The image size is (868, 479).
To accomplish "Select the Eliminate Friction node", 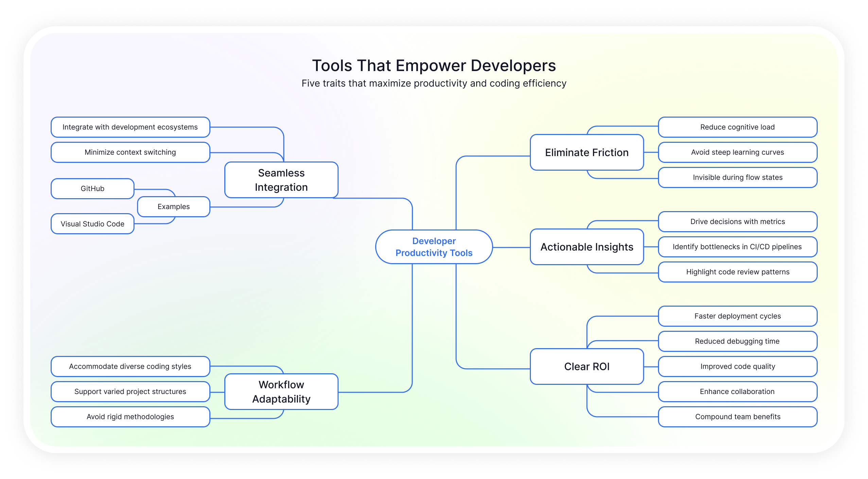I will pos(587,152).
